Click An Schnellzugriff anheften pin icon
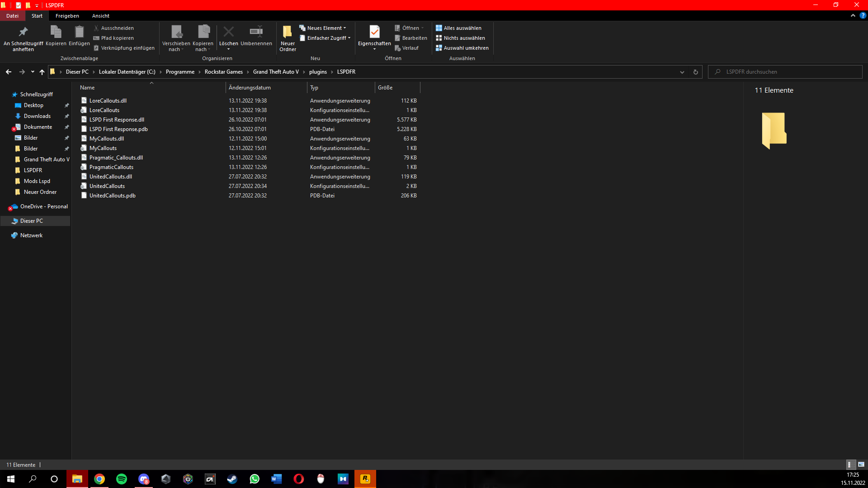868x488 pixels. 23,32
